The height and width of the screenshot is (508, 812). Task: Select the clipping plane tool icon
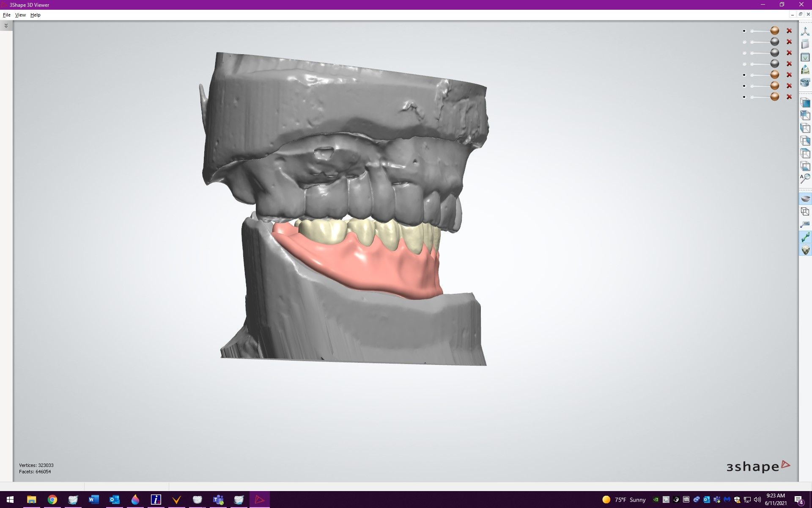(x=805, y=211)
